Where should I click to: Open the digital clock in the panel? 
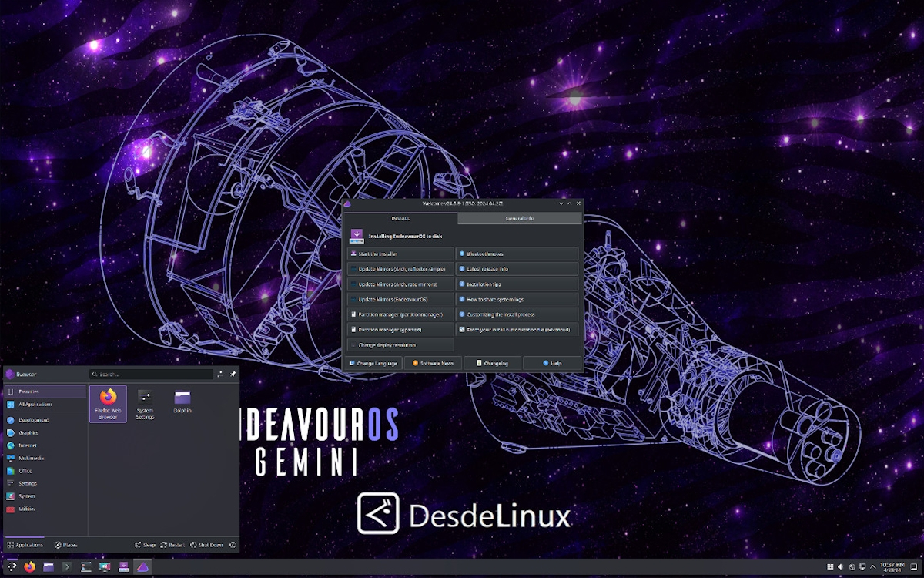point(892,567)
